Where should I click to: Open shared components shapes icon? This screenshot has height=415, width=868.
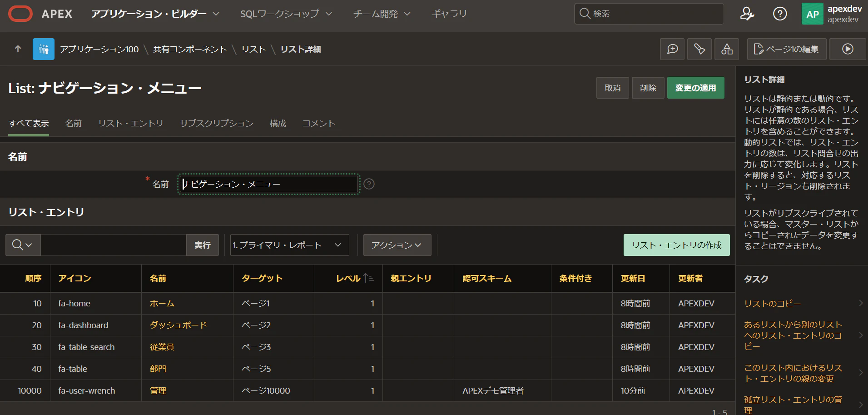tap(727, 49)
